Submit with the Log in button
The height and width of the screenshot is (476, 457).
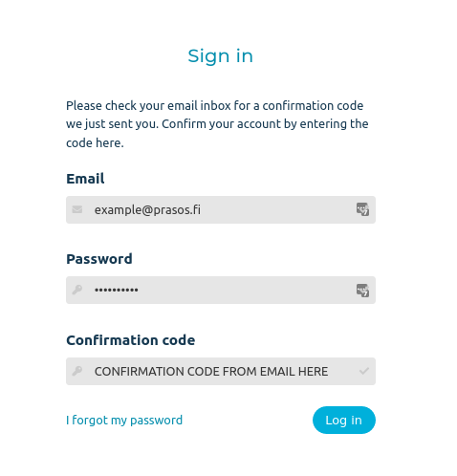(x=344, y=420)
